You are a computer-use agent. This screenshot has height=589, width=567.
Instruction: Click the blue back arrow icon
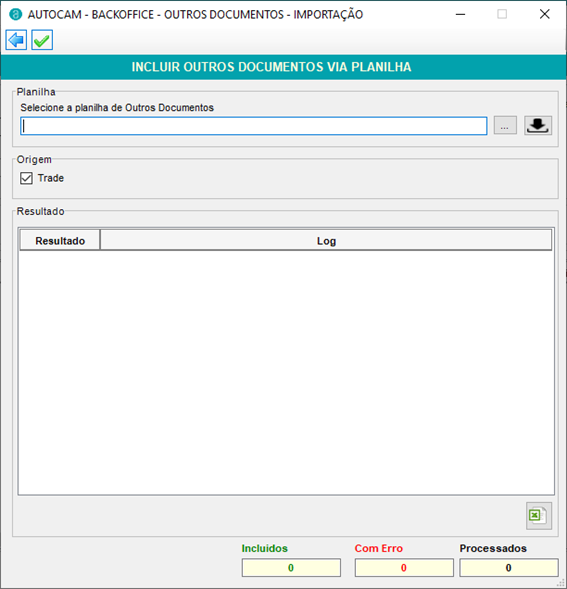click(x=16, y=40)
